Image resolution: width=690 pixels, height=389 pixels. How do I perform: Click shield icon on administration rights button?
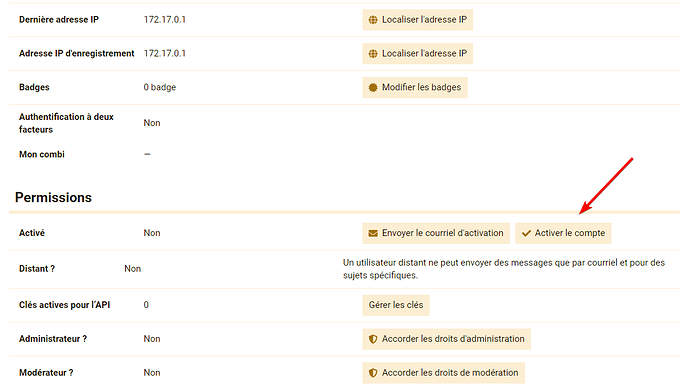coord(373,339)
